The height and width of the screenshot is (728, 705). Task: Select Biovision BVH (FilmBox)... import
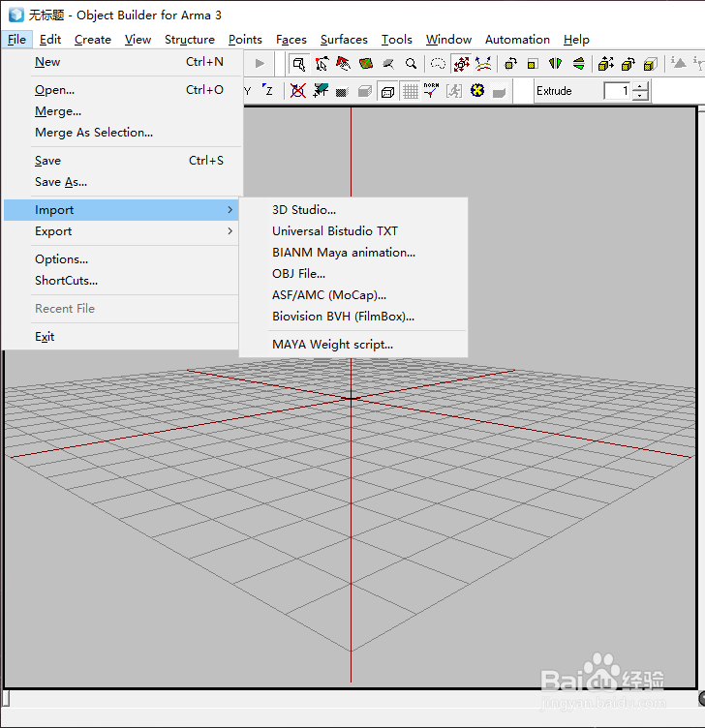coord(353,317)
